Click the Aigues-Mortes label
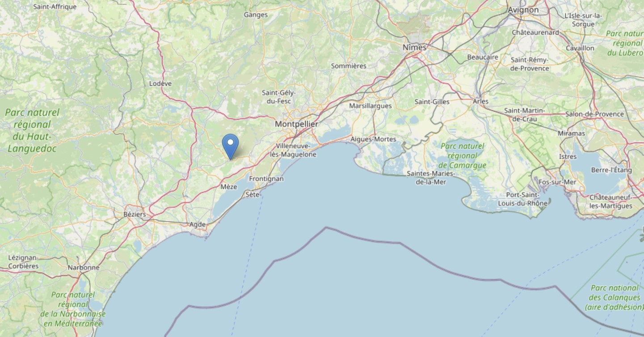The image size is (644, 337). (373, 139)
